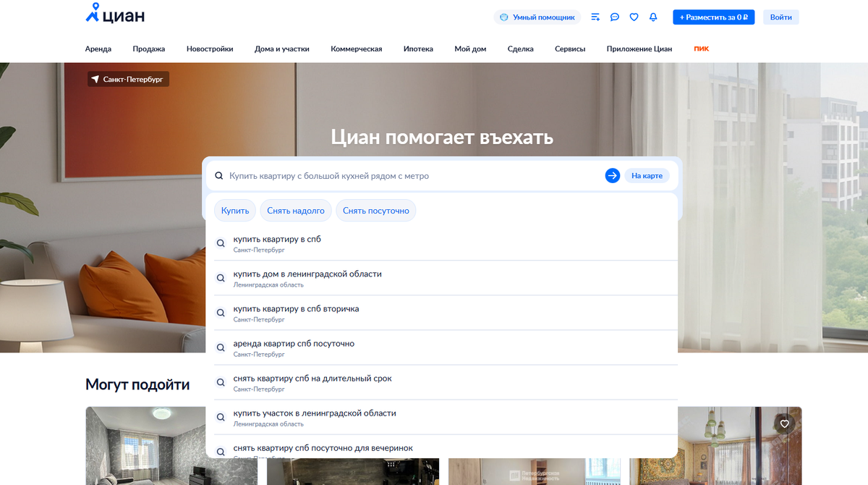868x485 pixels.
Task: Select the Снять посуточно chip
Action: coord(376,211)
